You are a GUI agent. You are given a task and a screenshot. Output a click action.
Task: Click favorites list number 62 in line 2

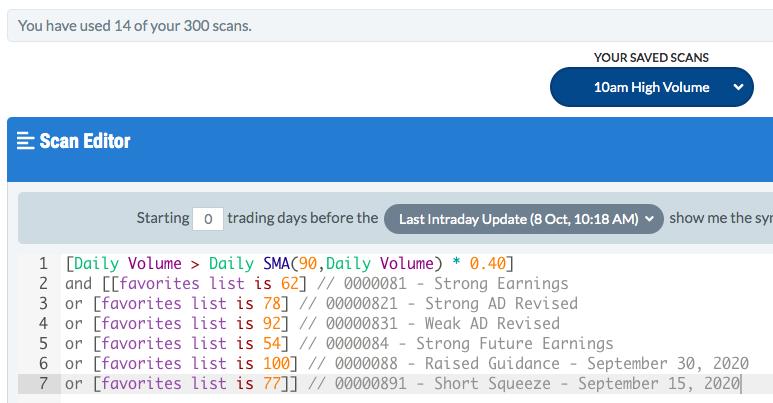pyautogui.click(x=290, y=284)
